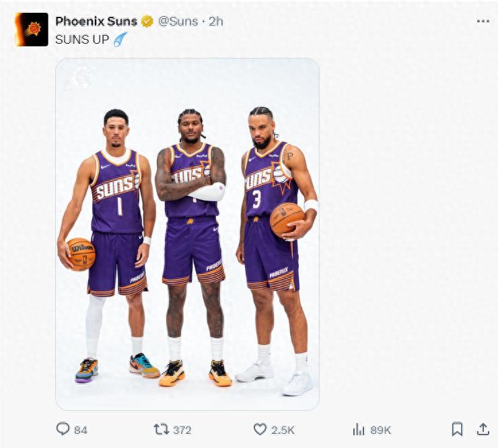
Task: Click the 372 reposts count
Action: coord(182,430)
